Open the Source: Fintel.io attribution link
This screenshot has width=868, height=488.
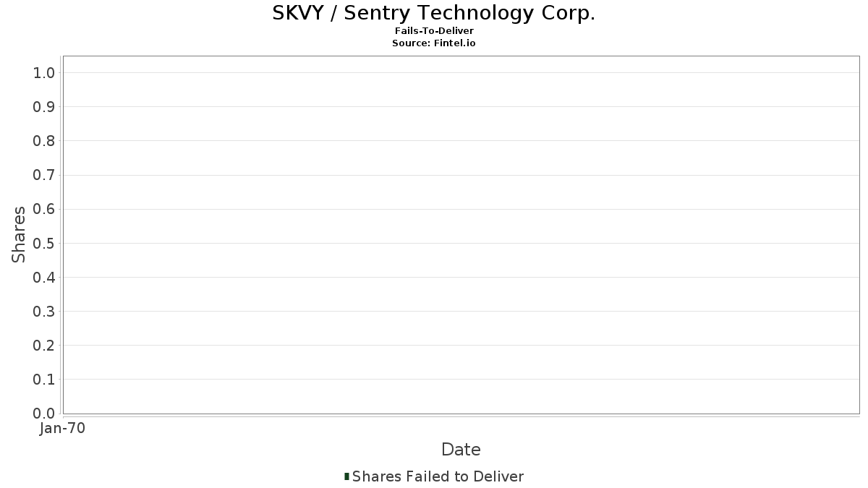434,43
